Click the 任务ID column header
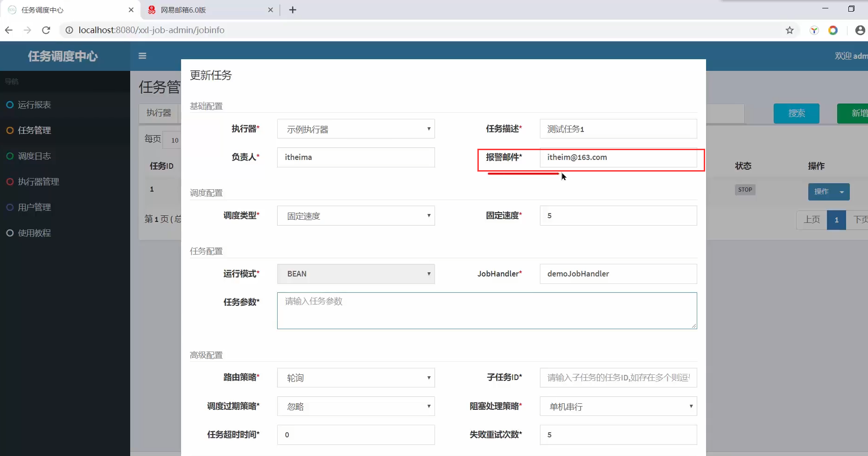The width and height of the screenshot is (868, 456). [x=161, y=166]
